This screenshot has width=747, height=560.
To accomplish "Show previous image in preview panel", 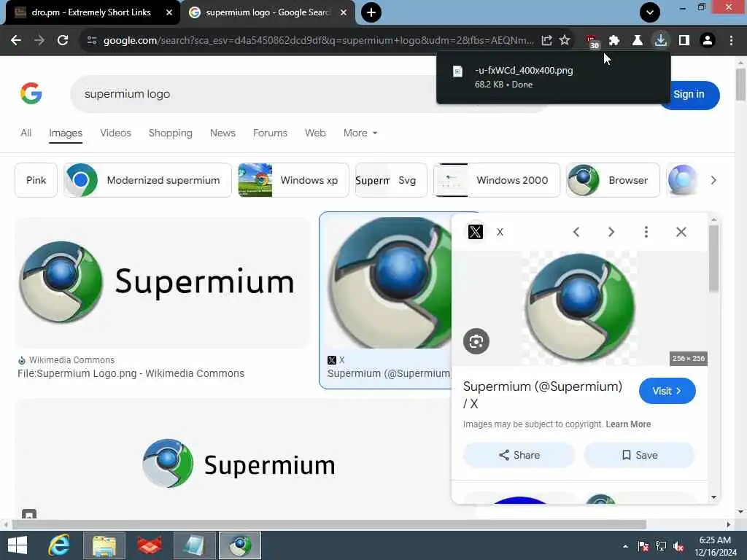I will (576, 232).
